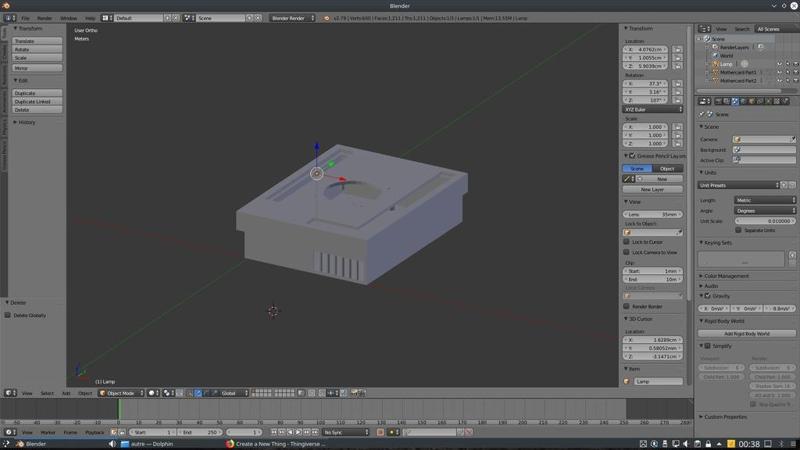Lock the Location X value
The height and width of the screenshot is (450, 800).
coord(678,49)
